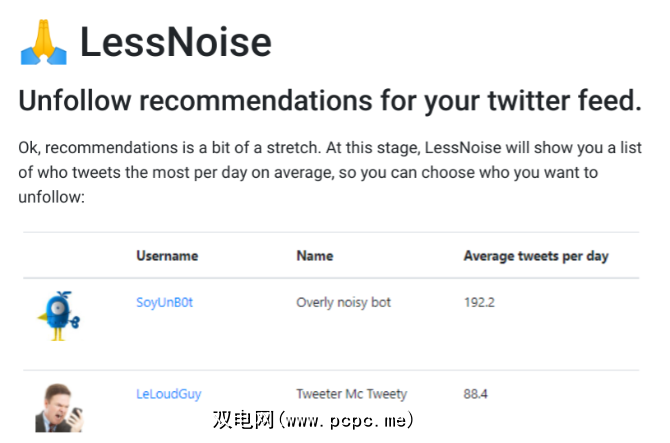Select the 192.2 average tweets value

[x=479, y=302]
